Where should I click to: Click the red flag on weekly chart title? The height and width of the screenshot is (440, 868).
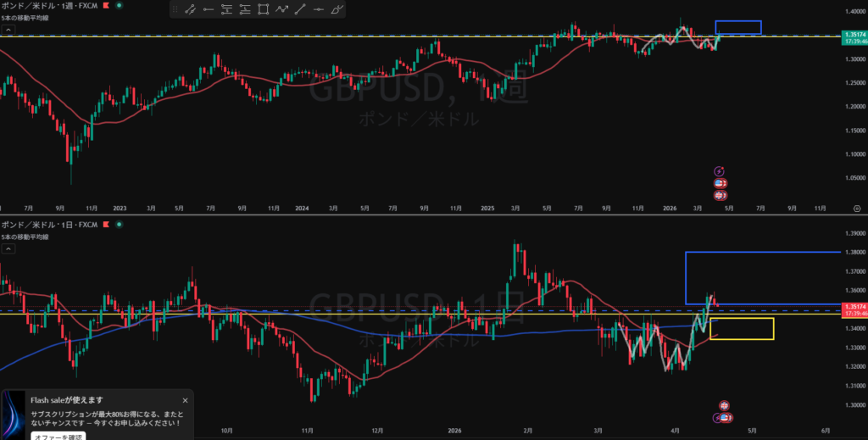(x=104, y=7)
